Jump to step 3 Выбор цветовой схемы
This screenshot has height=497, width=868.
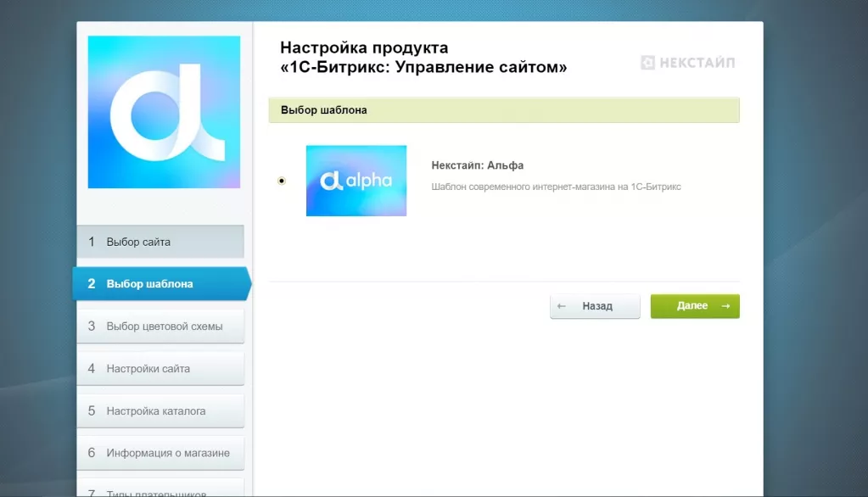[x=160, y=327]
